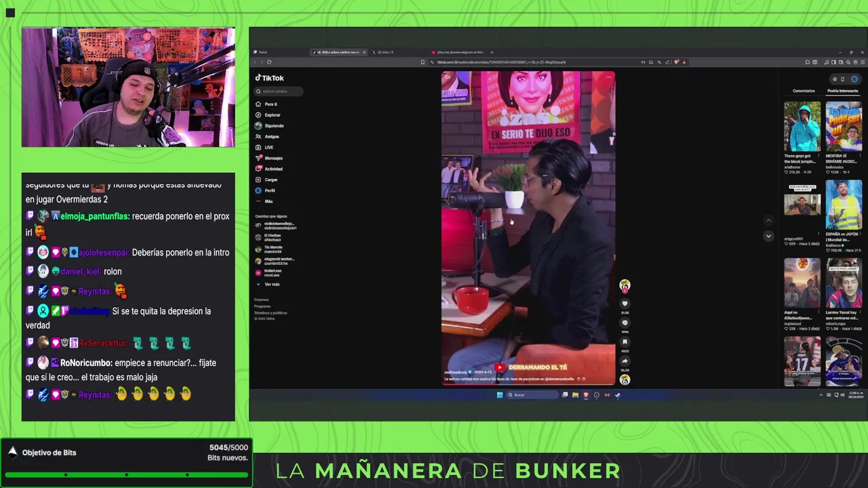
Task: Expand 'Más' options in sidebar
Action: point(264,201)
